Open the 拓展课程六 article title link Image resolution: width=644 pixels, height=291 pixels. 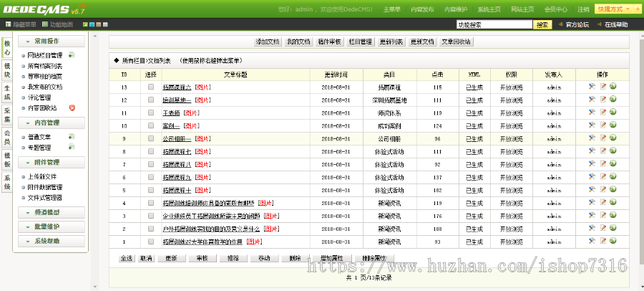pyautogui.click(x=177, y=87)
